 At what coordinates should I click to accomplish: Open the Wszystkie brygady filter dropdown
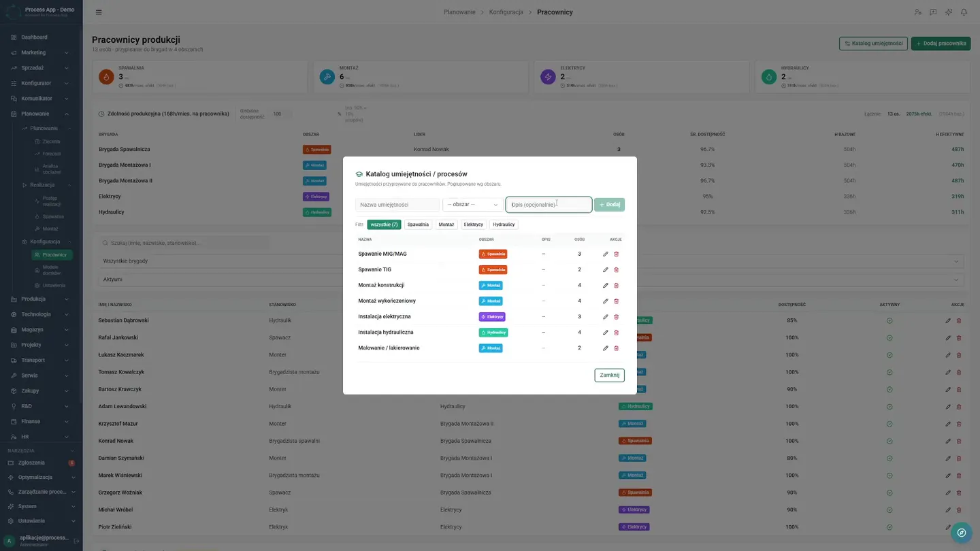(x=531, y=261)
